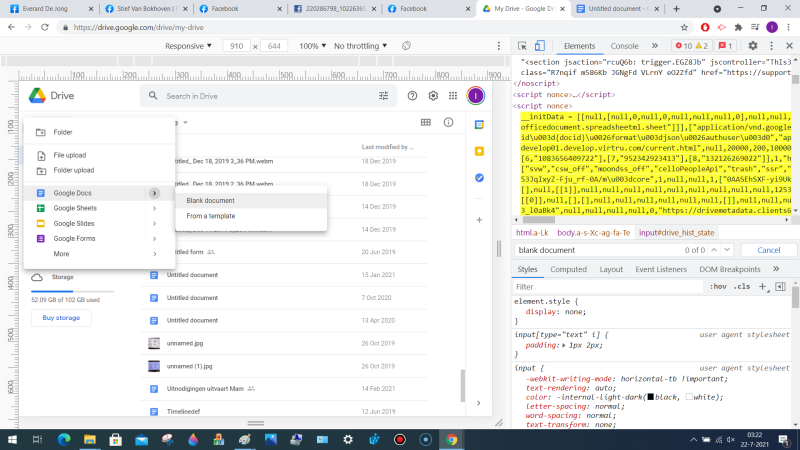The width and height of the screenshot is (800, 450).
Task: Switch to the Console tab in DevTools
Action: pyautogui.click(x=624, y=46)
